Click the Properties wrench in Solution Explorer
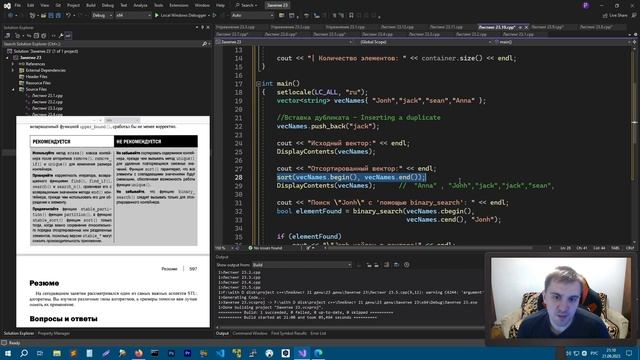The image size is (640, 360). pos(61,36)
